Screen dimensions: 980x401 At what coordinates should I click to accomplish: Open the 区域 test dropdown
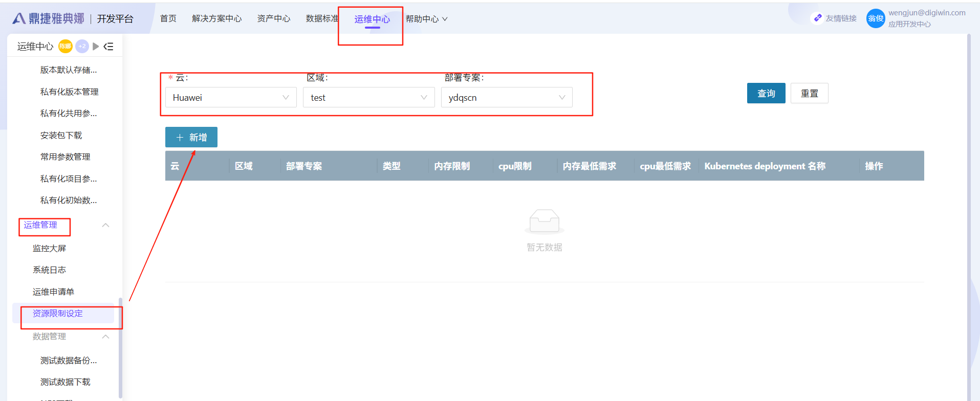click(x=369, y=97)
